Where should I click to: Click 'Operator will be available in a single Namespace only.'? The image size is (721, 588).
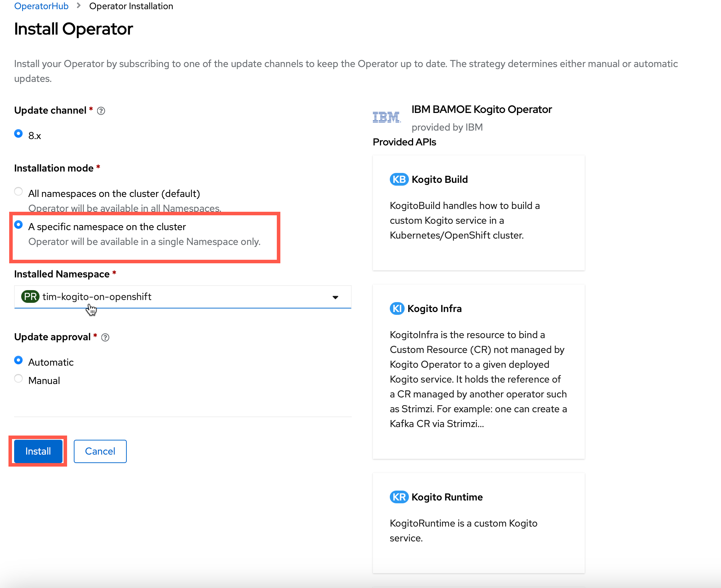coord(144,241)
